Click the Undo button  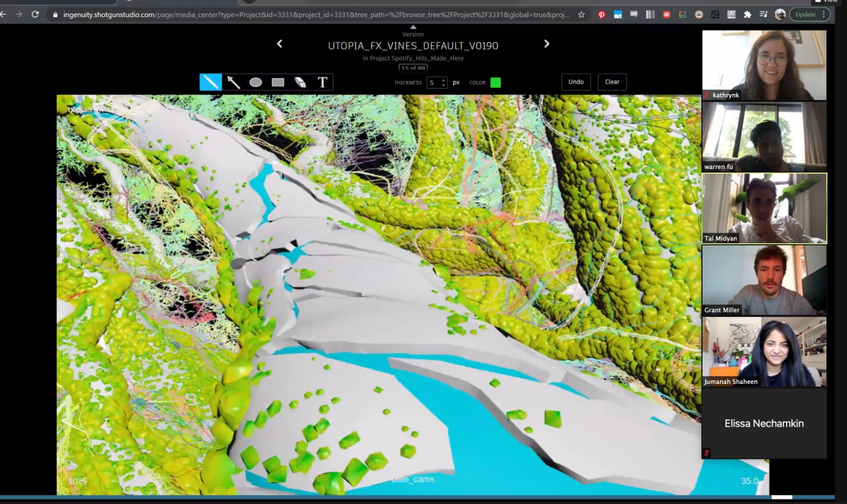pyautogui.click(x=576, y=82)
